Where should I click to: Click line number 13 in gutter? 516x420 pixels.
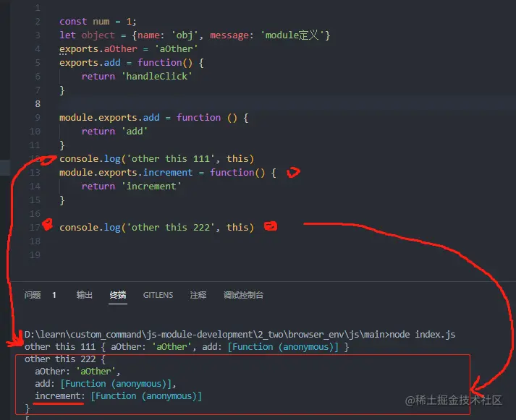click(35, 173)
